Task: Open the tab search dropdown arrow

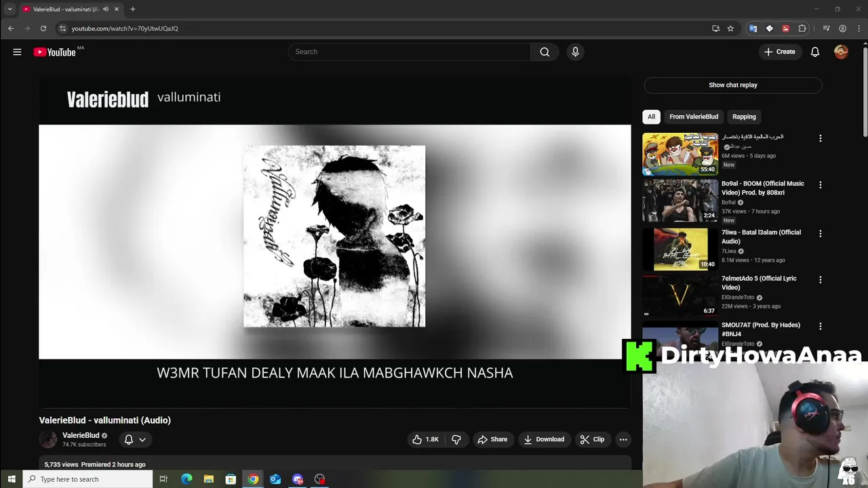Action: (9, 9)
